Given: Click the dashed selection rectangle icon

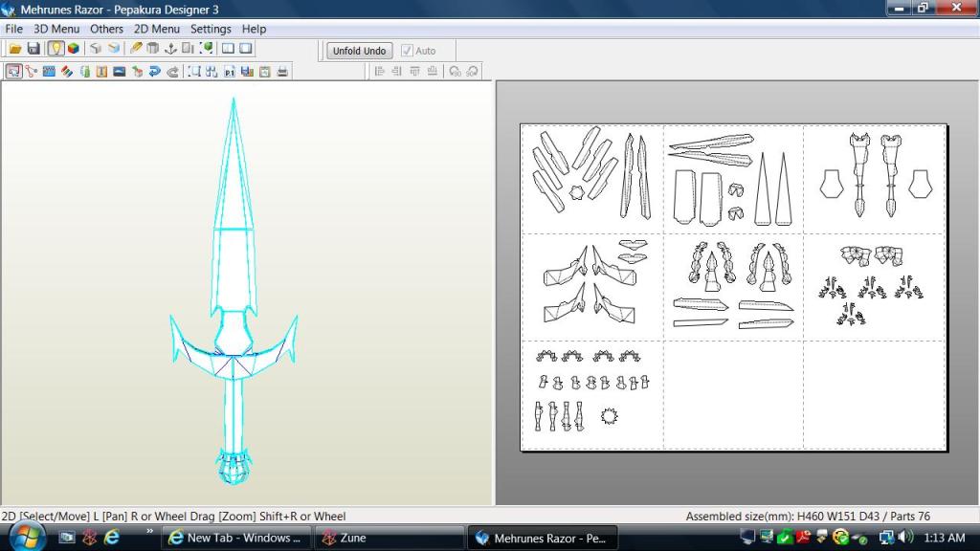Looking at the screenshot, I should coord(194,71).
